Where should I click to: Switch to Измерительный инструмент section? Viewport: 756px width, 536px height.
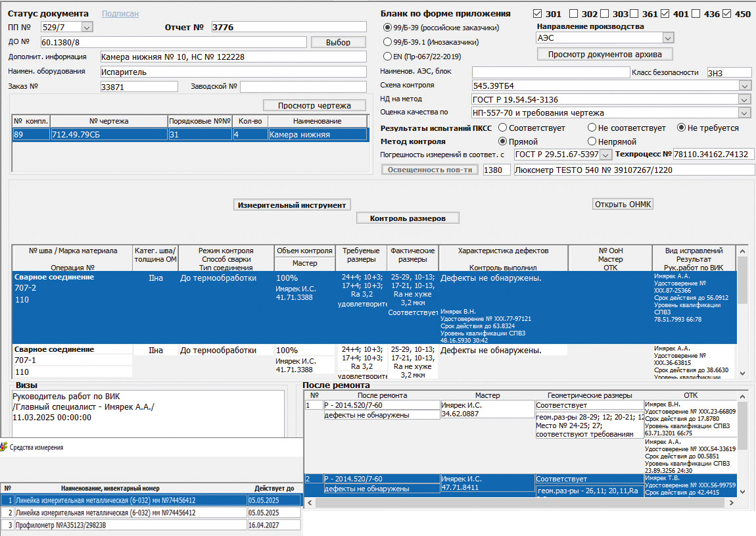tap(292, 205)
